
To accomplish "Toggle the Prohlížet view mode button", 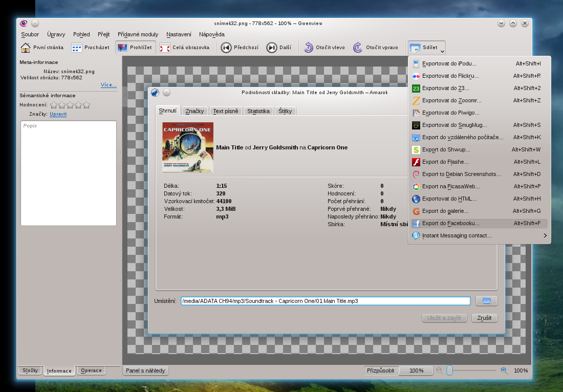I will point(135,48).
